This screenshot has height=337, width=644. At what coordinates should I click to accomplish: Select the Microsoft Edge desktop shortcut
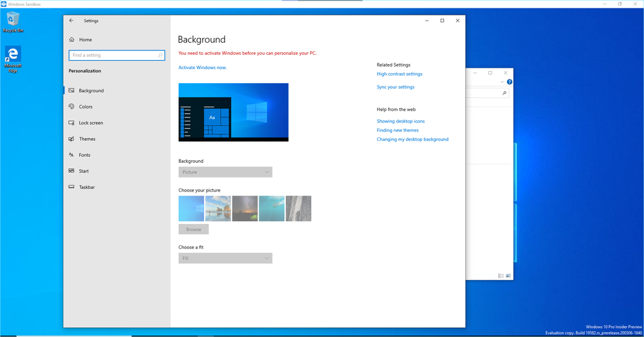[13, 59]
